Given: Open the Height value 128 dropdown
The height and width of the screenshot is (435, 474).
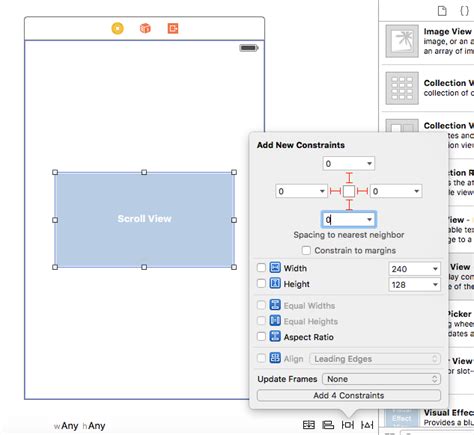Looking at the screenshot, I should [x=435, y=285].
